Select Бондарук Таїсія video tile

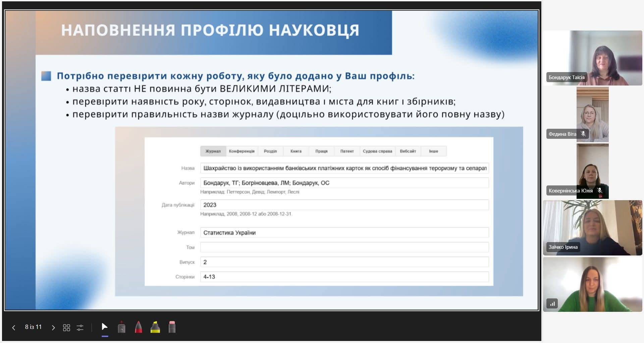pos(592,58)
